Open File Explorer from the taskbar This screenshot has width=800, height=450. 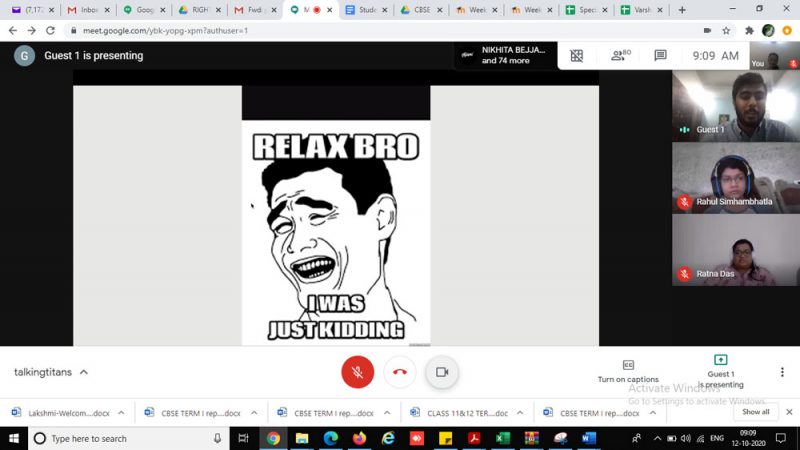point(302,438)
